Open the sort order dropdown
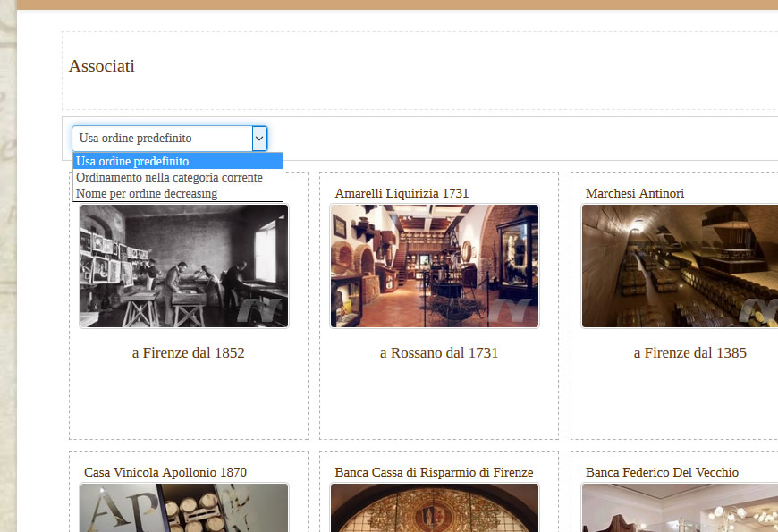The width and height of the screenshot is (778, 532). click(x=170, y=138)
